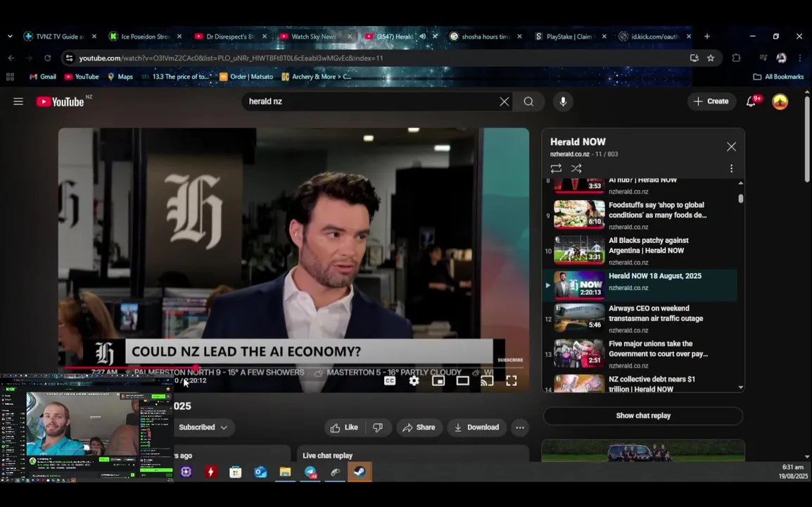Toggle shuffle playlist in Herald NOW panel
Screen dimensions: 812x507
pyautogui.click(x=576, y=168)
